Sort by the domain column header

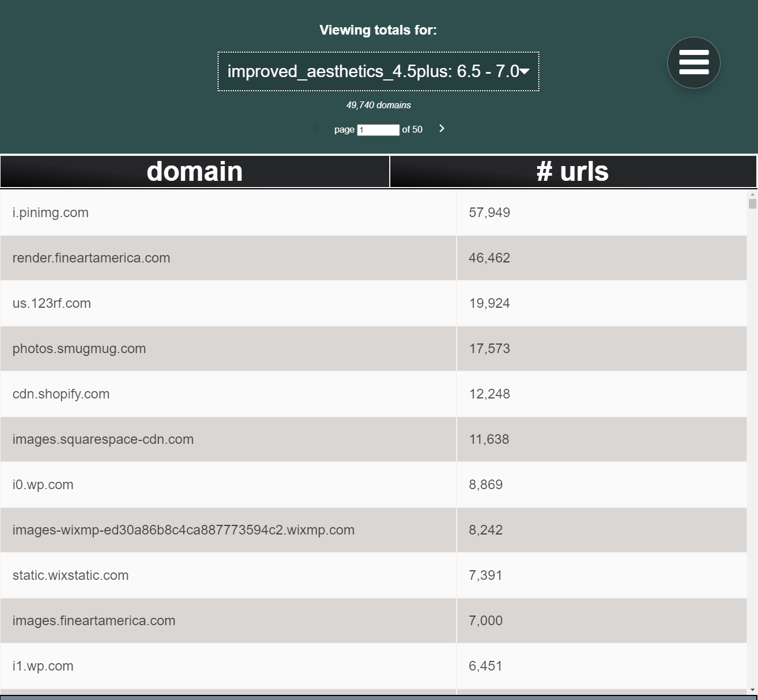click(195, 172)
